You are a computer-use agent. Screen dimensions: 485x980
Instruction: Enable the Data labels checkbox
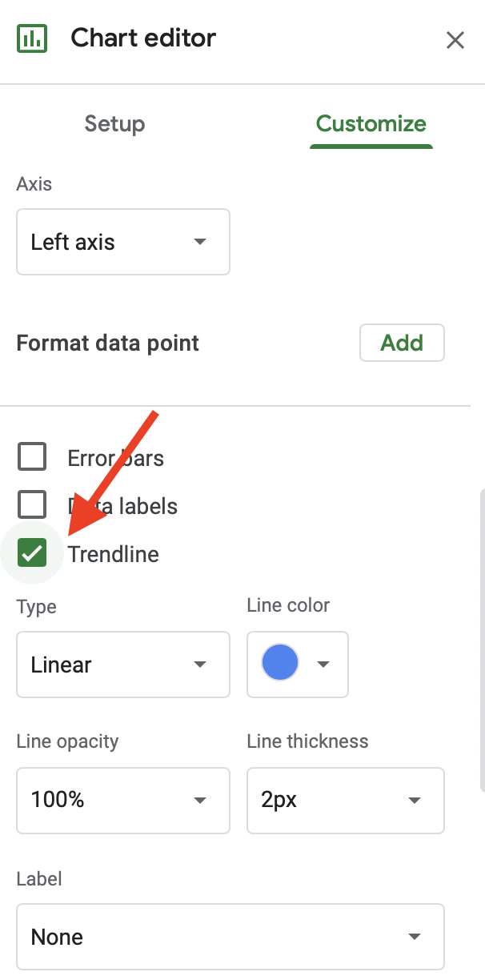[32, 504]
